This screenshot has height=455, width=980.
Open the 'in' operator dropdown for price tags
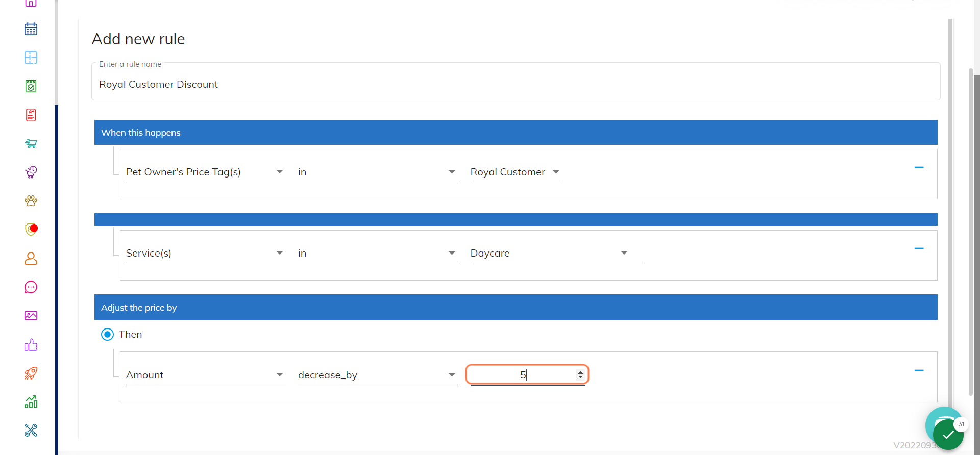tap(378, 172)
